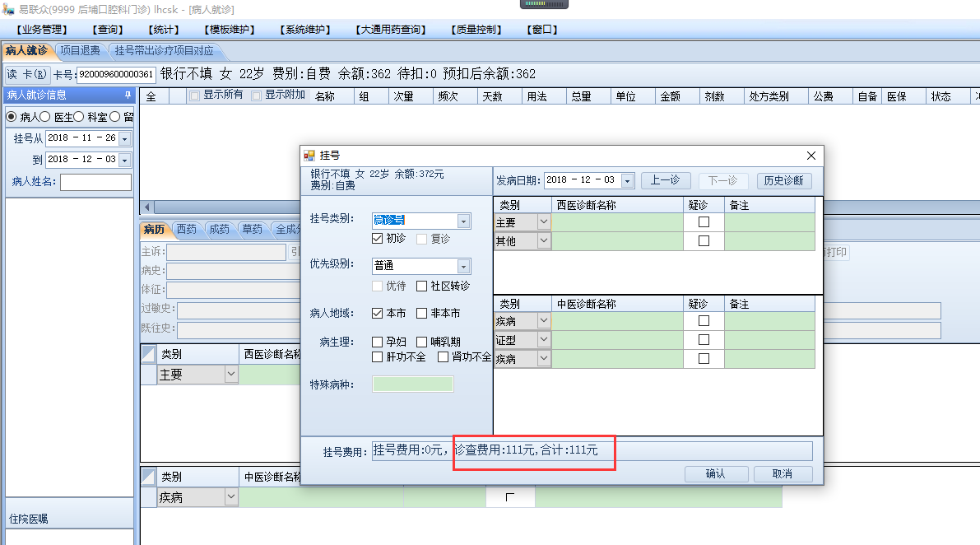Open the 挂号类别 dropdown
980x545 pixels.
click(463, 221)
